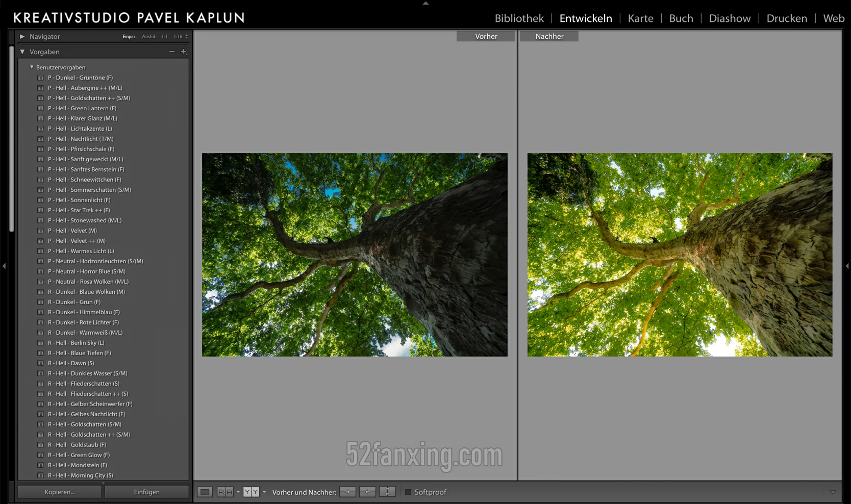Click the Nachher (after) tree photo
The width and height of the screenshot is (851, 504).
[x=680, y=255]
